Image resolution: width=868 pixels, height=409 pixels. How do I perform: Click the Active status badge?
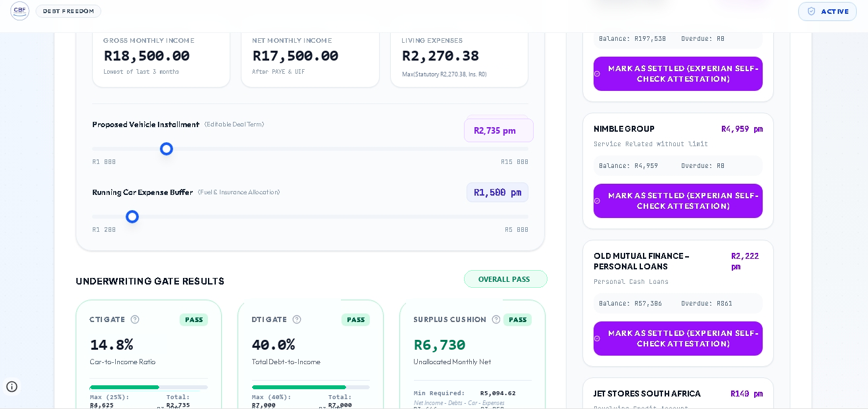pos(827,11)
